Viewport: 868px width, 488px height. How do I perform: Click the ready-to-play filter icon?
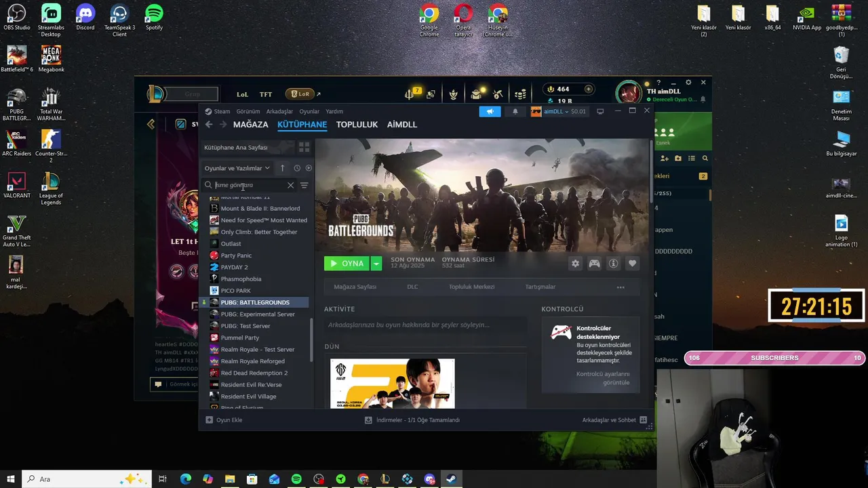(309, 168)
